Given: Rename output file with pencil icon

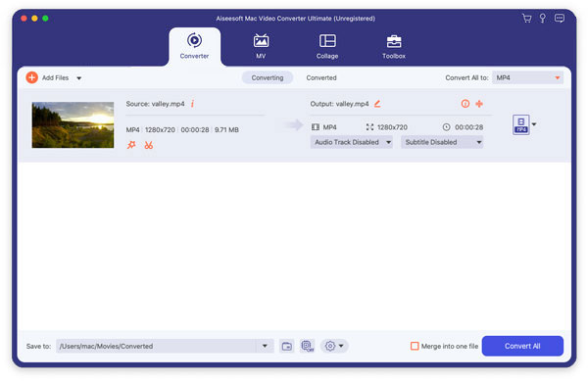Looking at the screenshot, I should pos(377,104).
